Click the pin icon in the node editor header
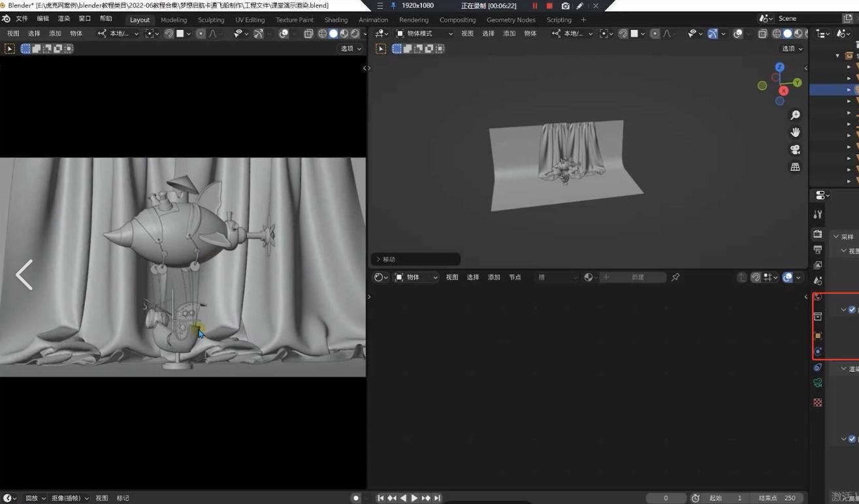Screen dimensions: 859x504 point(675,277)
